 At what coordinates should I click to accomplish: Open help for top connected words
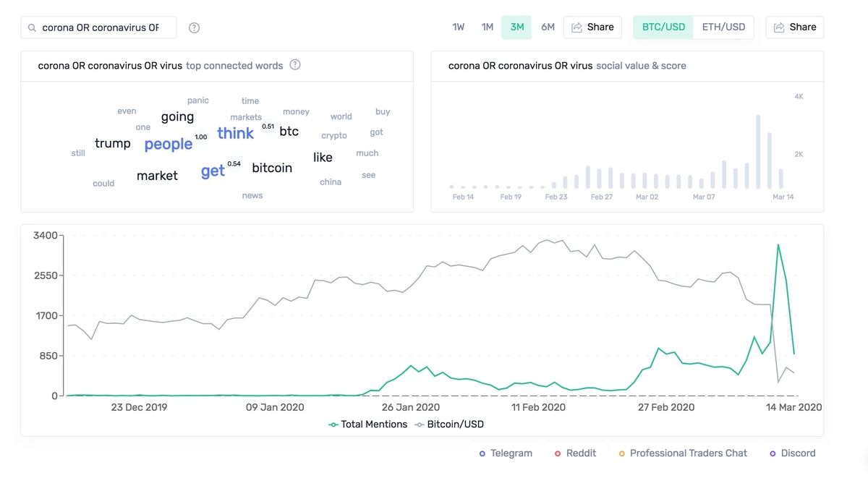tap(295, 65)
